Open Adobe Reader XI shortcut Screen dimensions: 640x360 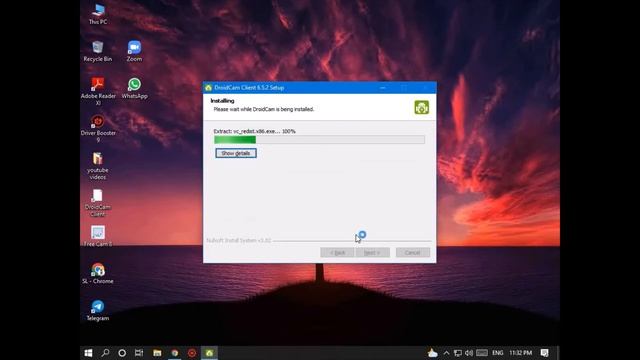pyautogui.click(x=98, y=91)
